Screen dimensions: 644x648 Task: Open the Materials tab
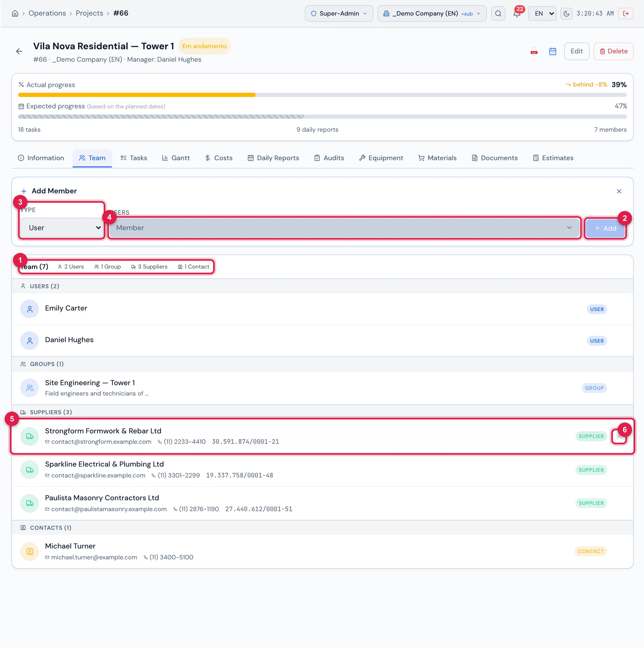(x=437, y=158)
